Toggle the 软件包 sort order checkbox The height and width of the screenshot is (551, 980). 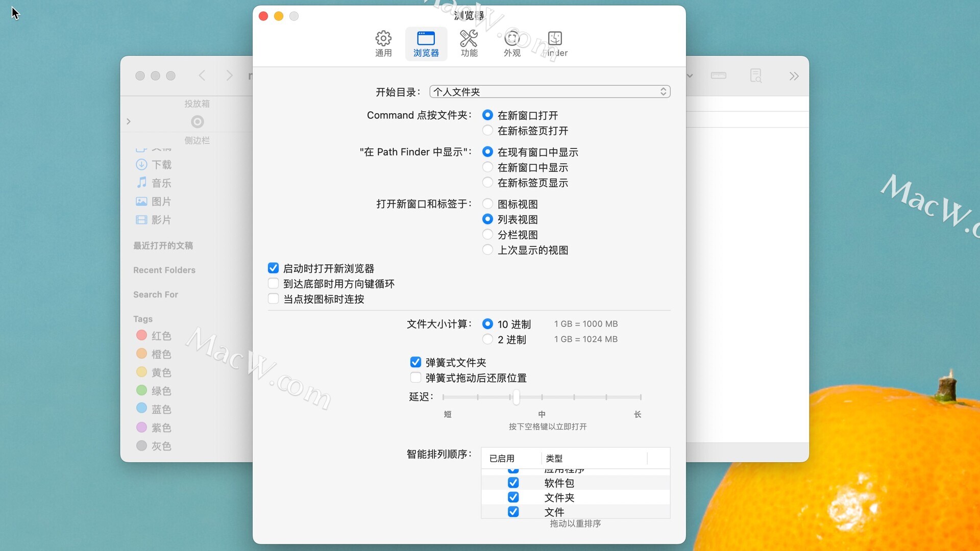[x=513, y=483]
